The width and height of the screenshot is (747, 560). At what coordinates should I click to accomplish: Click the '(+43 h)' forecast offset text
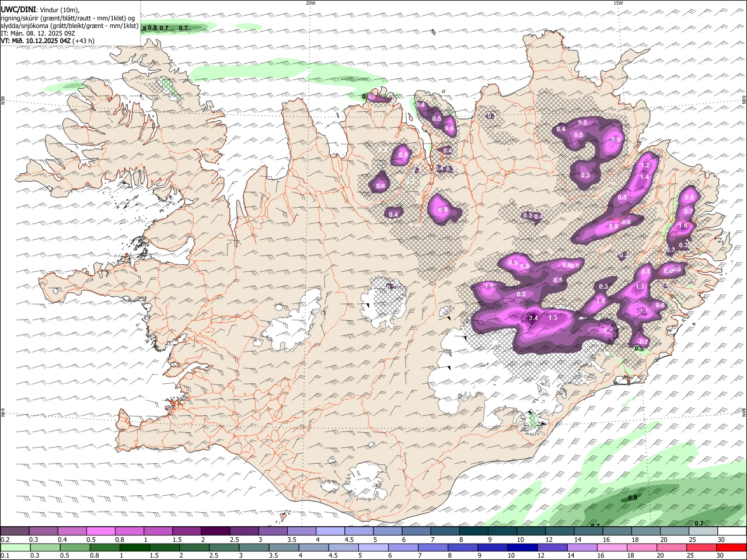click(83, 41)
